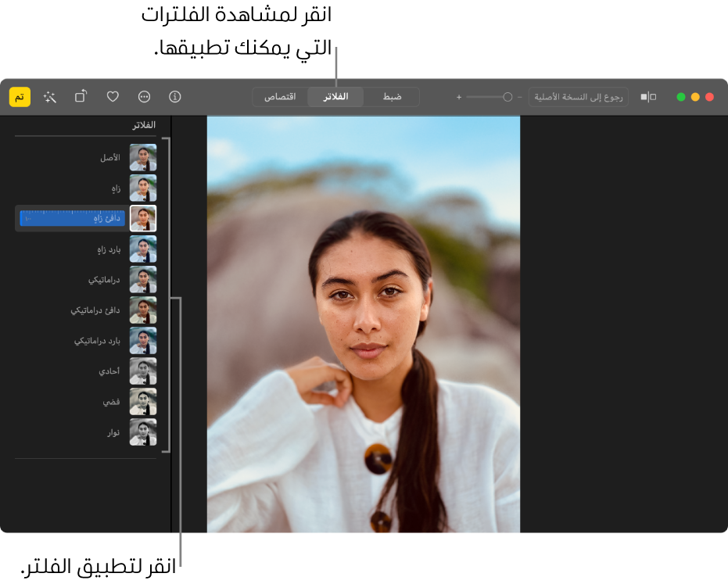Click the zoom-in plus sign
Screen dimensions: 728x584
pyautogui.click(x=459, y=97)
